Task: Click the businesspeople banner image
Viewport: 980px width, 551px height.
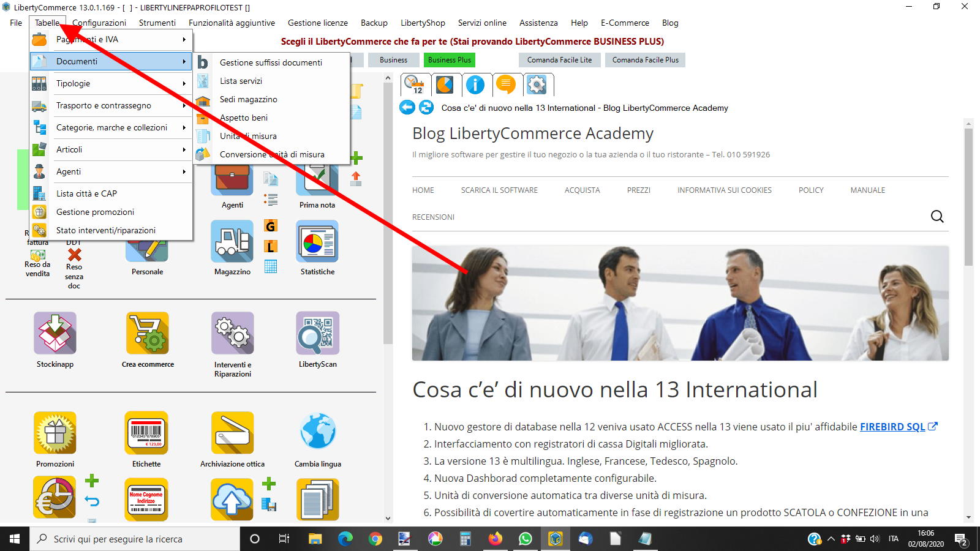Action: click(x=680, y=303)
